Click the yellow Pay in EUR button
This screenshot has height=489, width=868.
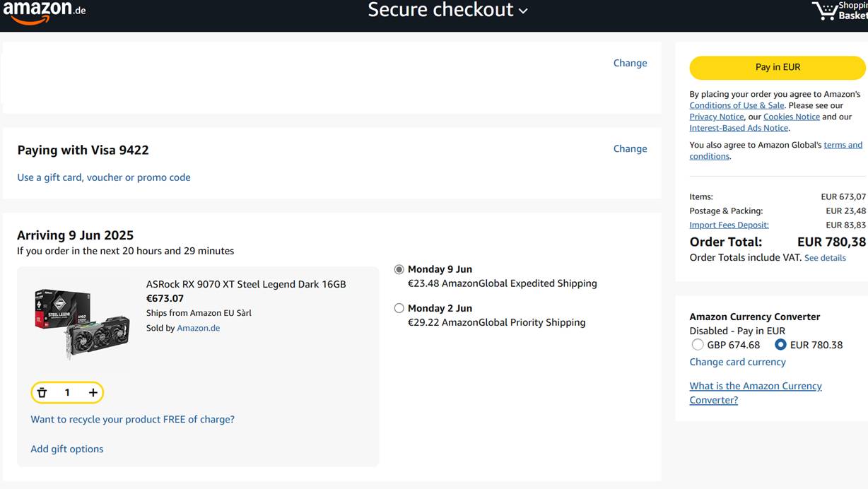[x=778, y=67]
